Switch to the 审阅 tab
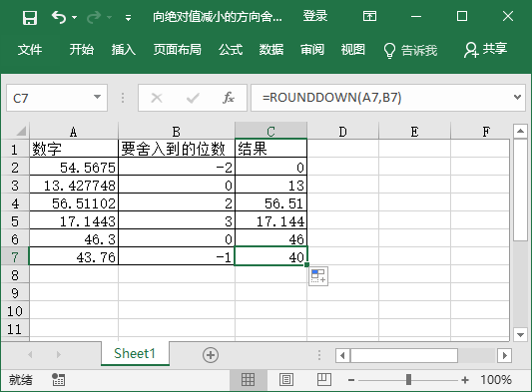This screenshot has width=532, height=392. pyautogui.click(x=312, y=50)
